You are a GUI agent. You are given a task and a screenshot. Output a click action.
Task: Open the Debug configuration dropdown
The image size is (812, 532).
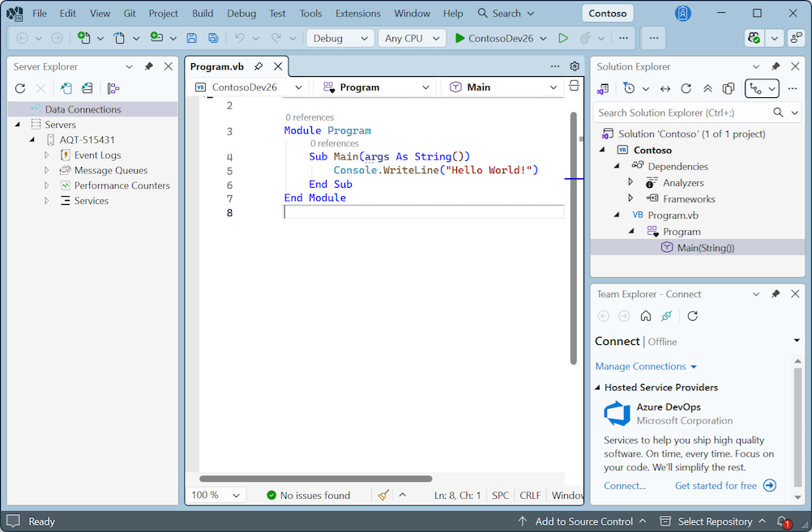[x=340, y=37]
